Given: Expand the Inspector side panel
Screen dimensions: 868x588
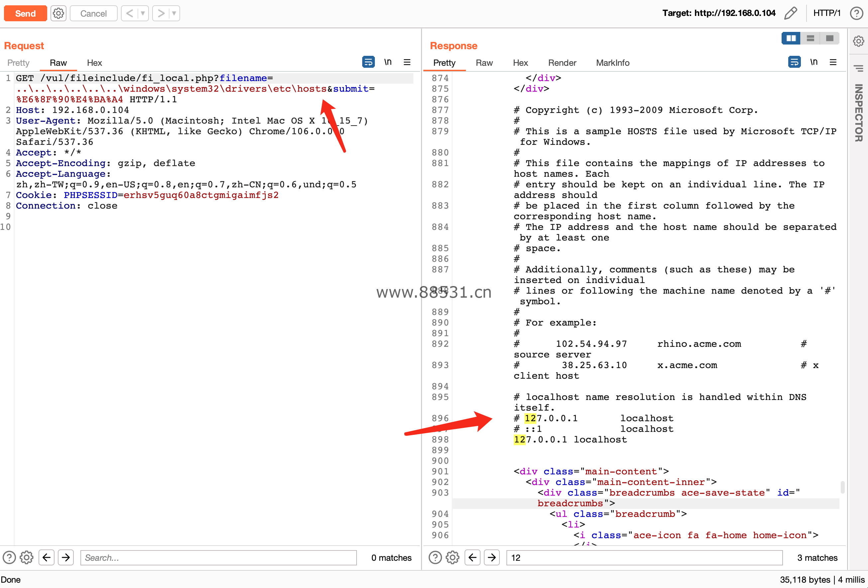Looking at the screenshot, I should [859, 113].
